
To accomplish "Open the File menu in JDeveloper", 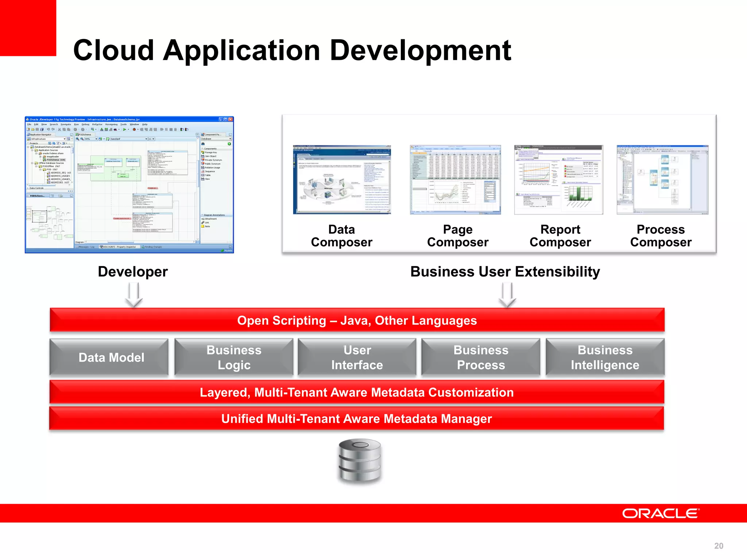I will [x=29, y=124].
